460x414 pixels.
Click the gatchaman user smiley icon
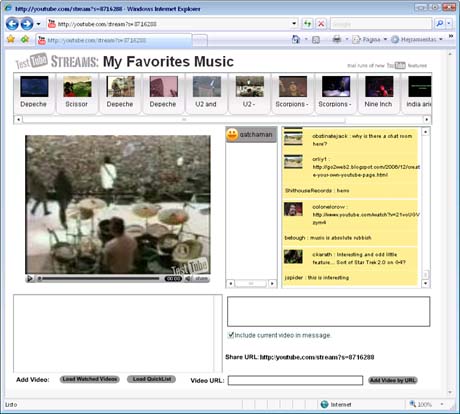point(232,135)
